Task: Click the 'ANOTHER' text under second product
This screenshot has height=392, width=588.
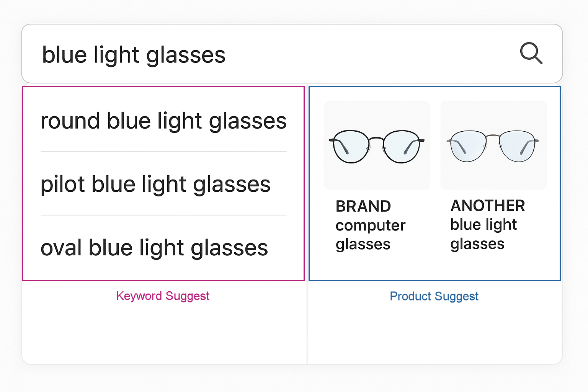Action: click(488, 206)
